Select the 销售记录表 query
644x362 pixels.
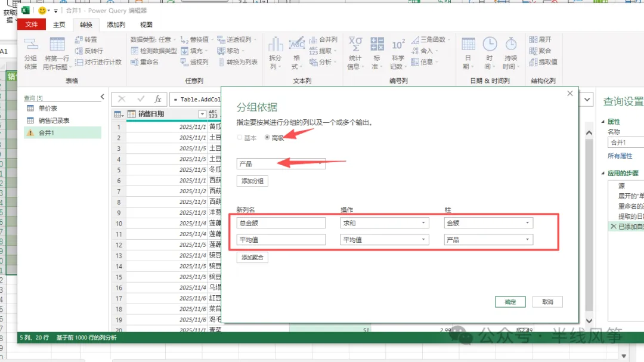63,120
